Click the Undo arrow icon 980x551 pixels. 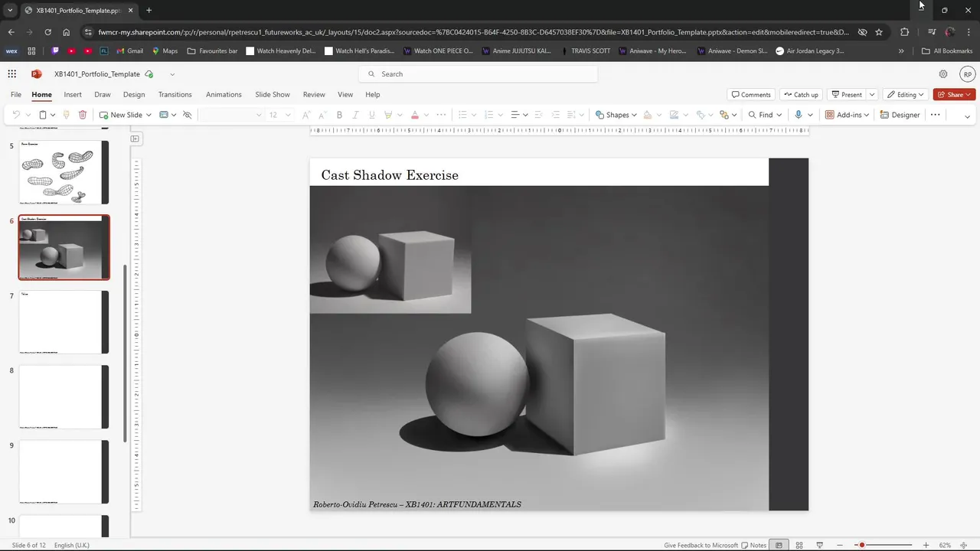pyautogui.click(x=16, y=115)
